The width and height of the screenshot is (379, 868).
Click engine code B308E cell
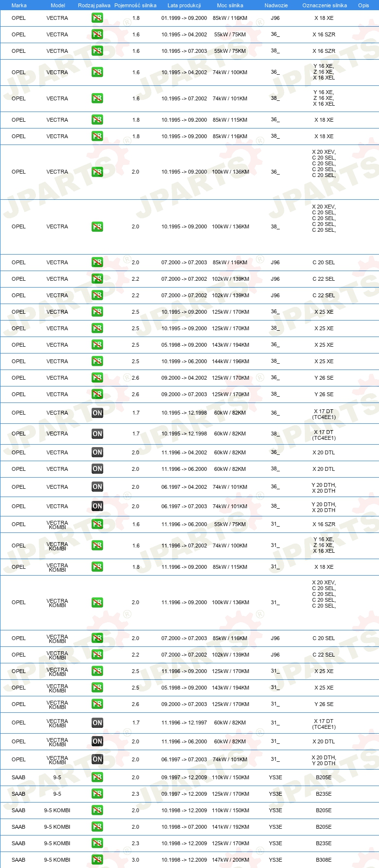click(324, 860)
